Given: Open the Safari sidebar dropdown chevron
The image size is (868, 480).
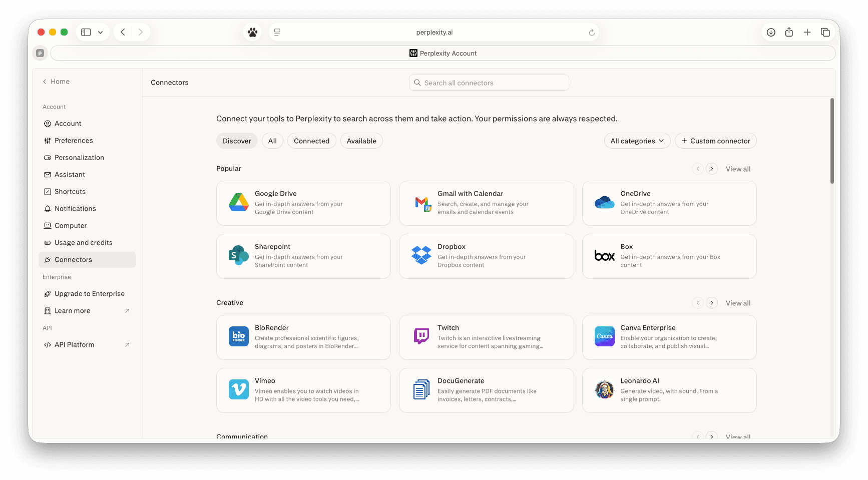Looking at the screenshot, I should coord(101,33).
